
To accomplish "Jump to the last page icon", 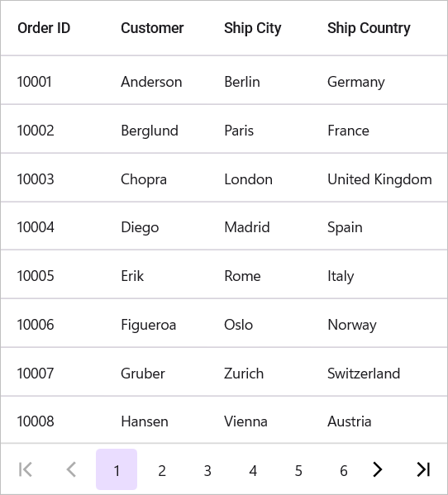I will coord(423,469).
